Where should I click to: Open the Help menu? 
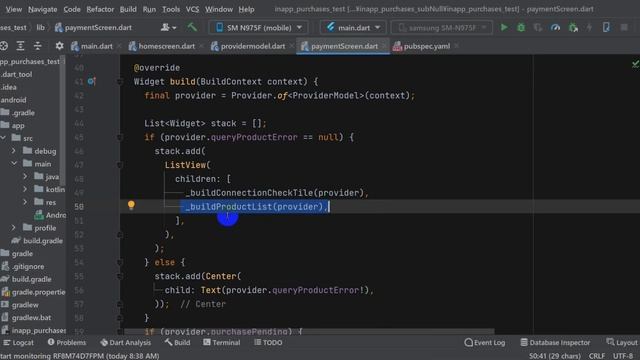pos(246,9)
